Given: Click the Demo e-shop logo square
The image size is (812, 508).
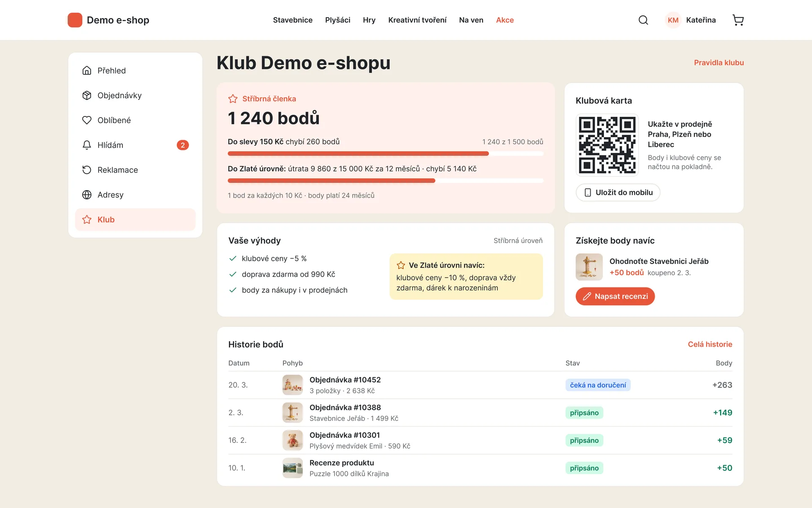Looking at the screenshot, I should [x=75, y=20].
